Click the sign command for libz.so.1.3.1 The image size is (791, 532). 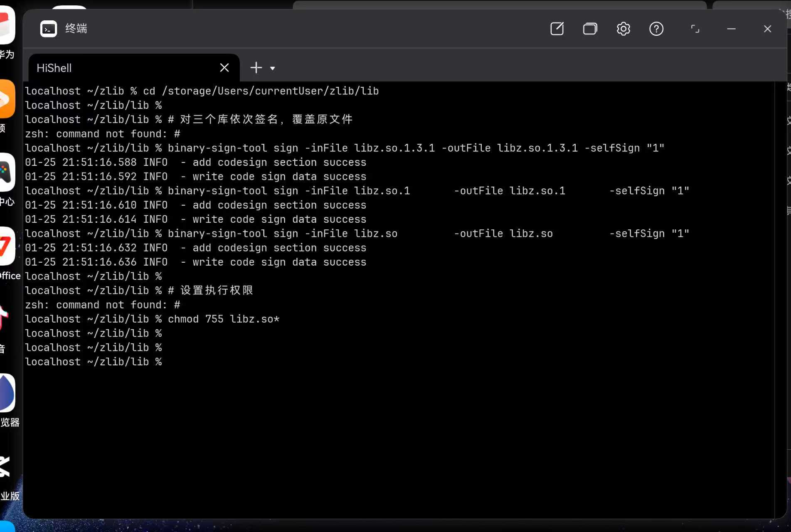point(416,148)
